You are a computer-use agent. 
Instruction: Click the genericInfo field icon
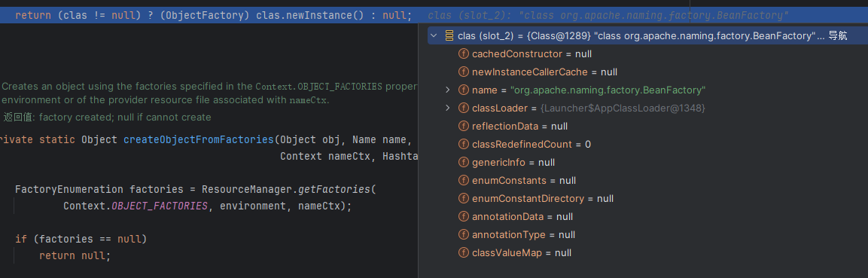click(x=463, y=162)
